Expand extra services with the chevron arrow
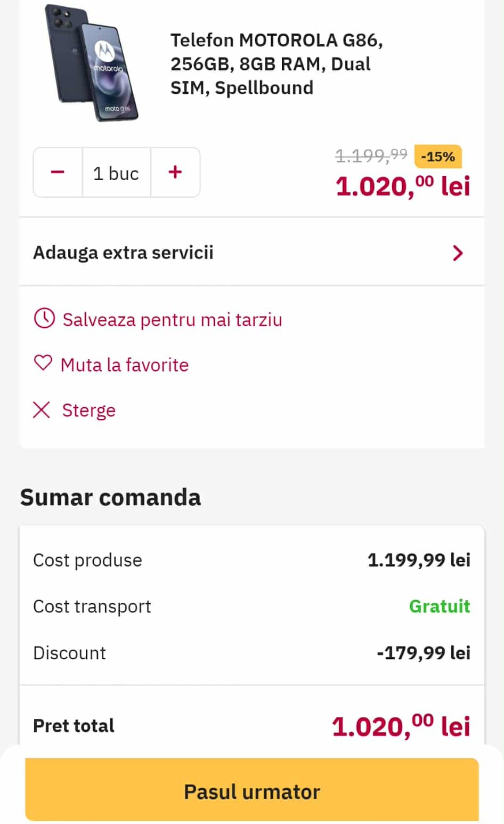Screen dimensions: 504x824 click(x=458, y=253)
